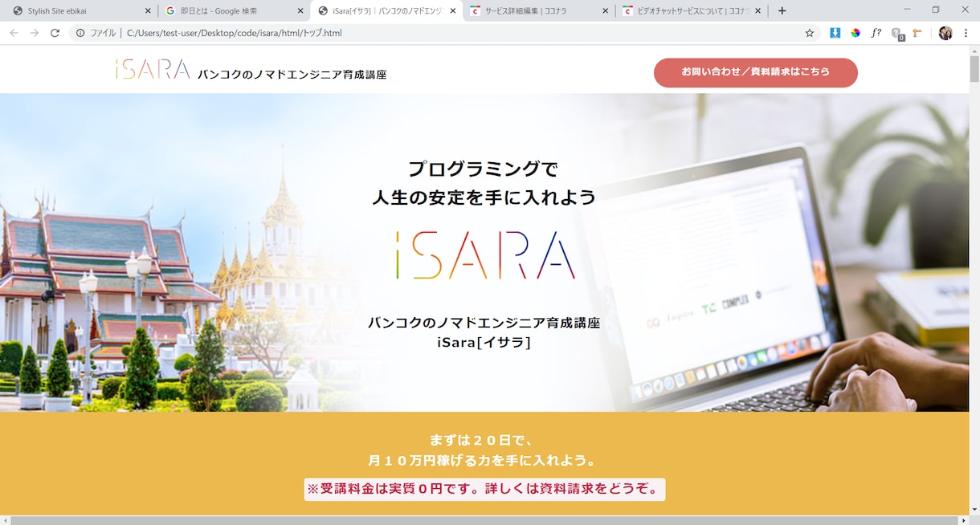Click hero subtitle iSara[イサラ]
Image resolution: width=980 pixels, height=525 pixels.
484,342
